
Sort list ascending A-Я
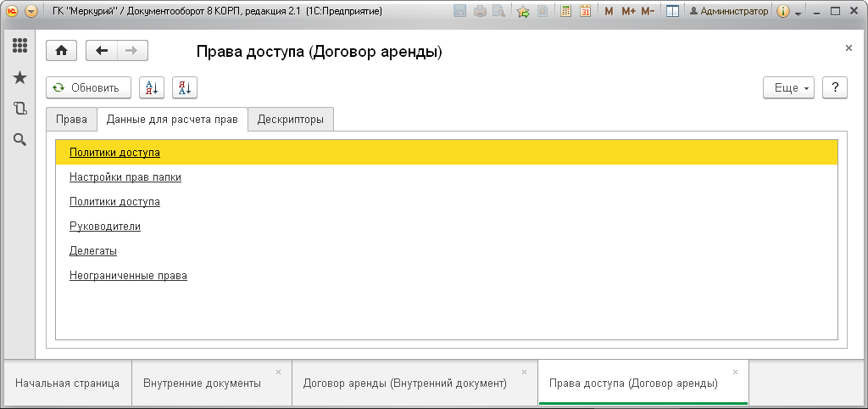coord(151,87)
